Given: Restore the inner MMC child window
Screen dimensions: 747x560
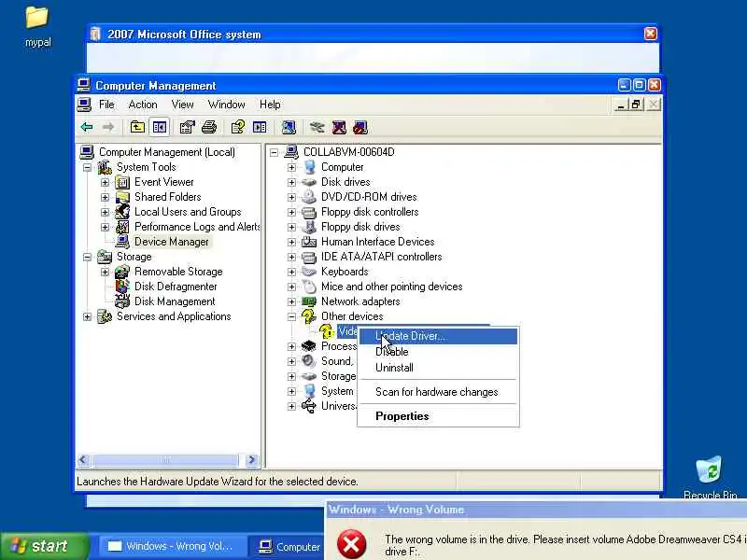Looking at the screenshot, I should 636,105.
